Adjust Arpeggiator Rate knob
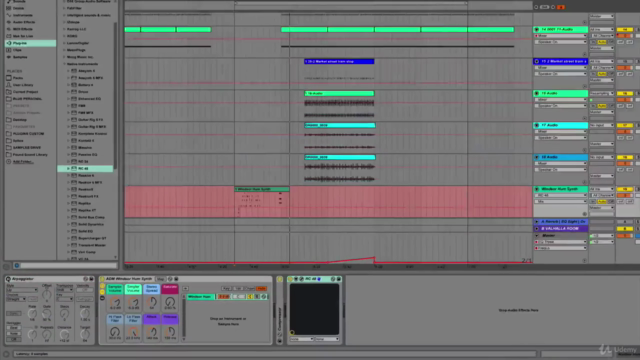 [32, 313]
